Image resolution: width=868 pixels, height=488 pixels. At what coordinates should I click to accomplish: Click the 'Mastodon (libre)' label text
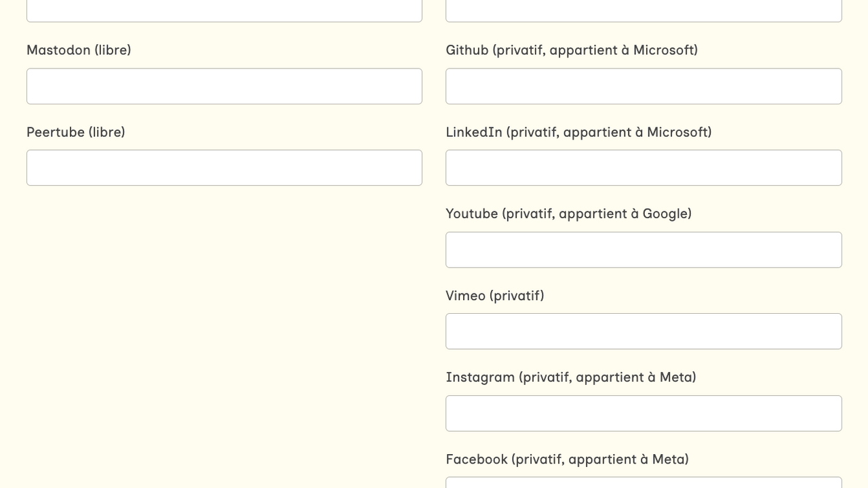pos(79,50)
